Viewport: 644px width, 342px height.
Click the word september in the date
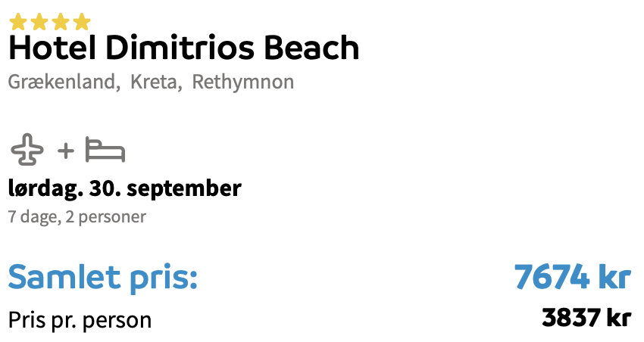[184, 189]
